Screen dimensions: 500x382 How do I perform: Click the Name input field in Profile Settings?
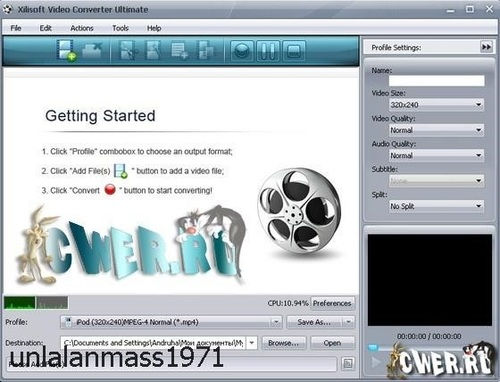[437, 80]
